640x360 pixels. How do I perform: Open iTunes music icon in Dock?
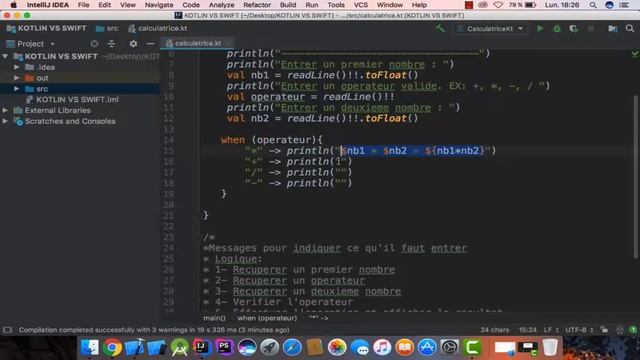(x=382, y=348)
